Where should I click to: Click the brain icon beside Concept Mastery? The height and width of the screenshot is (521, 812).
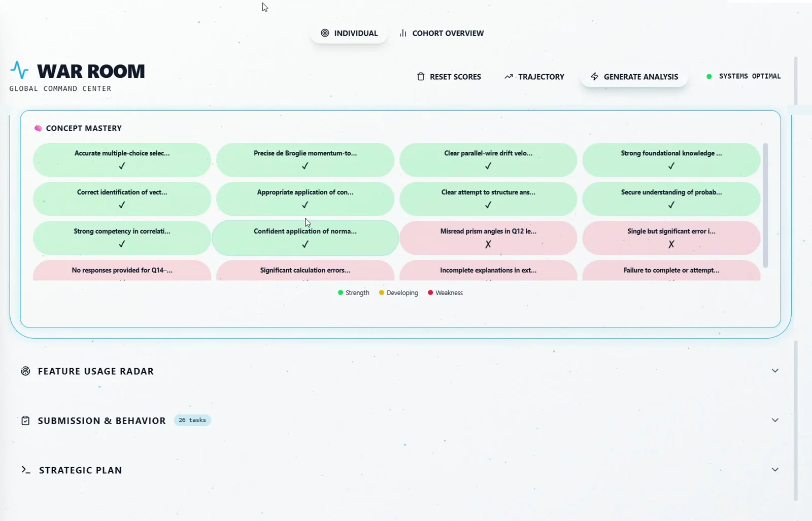coord(38,128)
